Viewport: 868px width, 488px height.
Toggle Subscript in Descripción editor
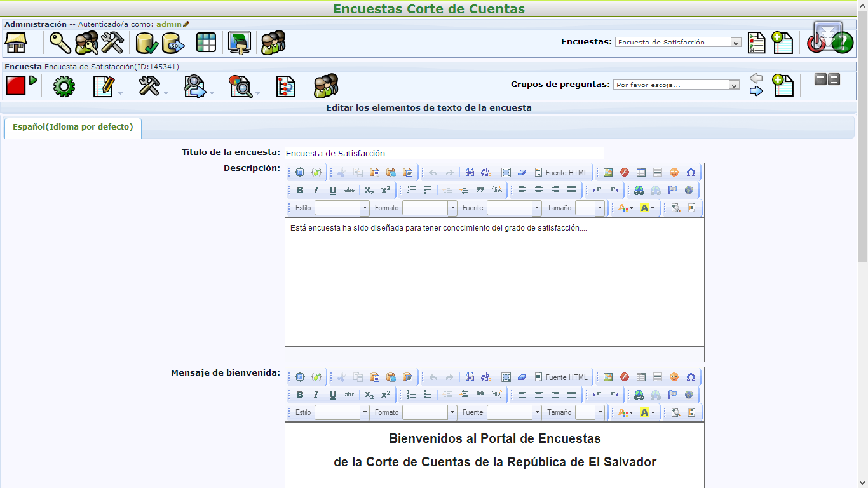(369, 190)
